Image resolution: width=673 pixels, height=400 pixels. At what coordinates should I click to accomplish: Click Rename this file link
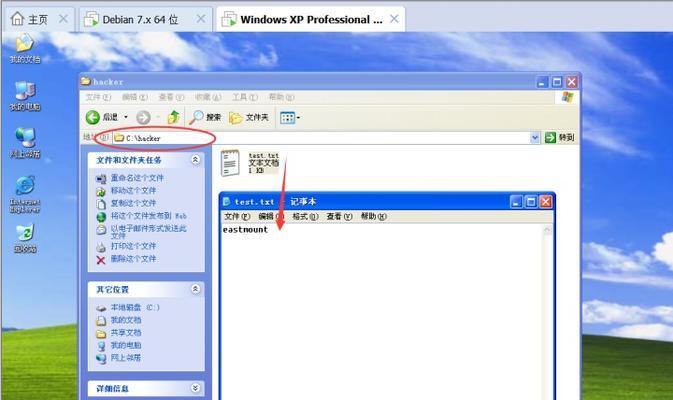[137, 178]
